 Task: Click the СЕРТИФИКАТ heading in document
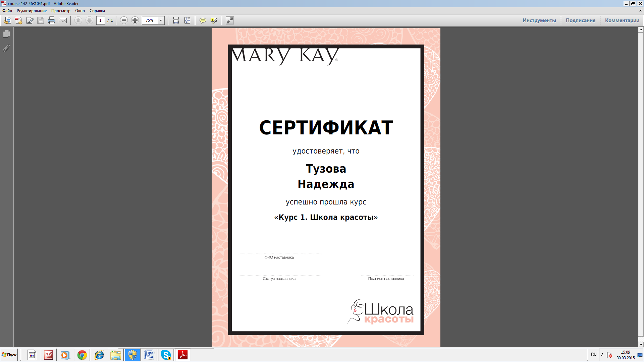(326, 128)
